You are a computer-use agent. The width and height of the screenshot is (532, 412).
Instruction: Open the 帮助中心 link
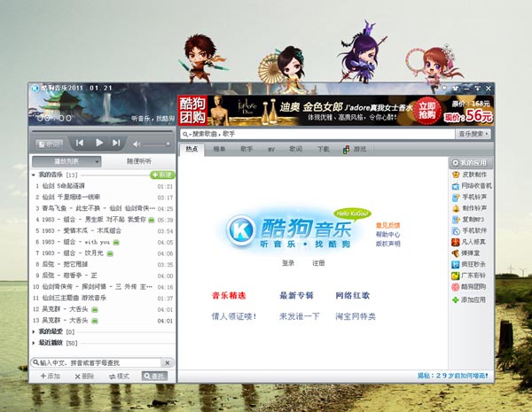click(x=387, y=235)
